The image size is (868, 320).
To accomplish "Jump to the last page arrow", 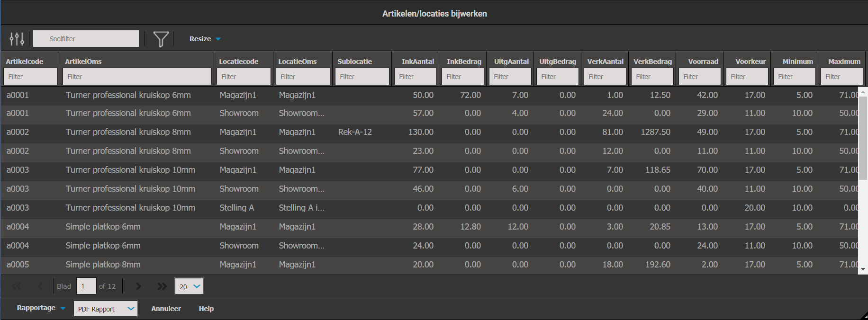I will coord(162,286).
